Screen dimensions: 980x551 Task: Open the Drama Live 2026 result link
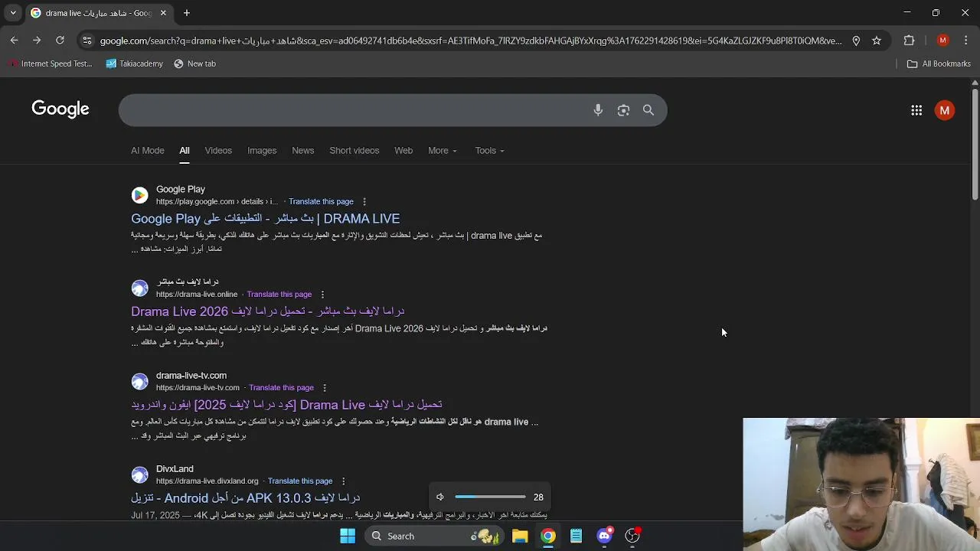pyautogui.click(x=268, y=311)
